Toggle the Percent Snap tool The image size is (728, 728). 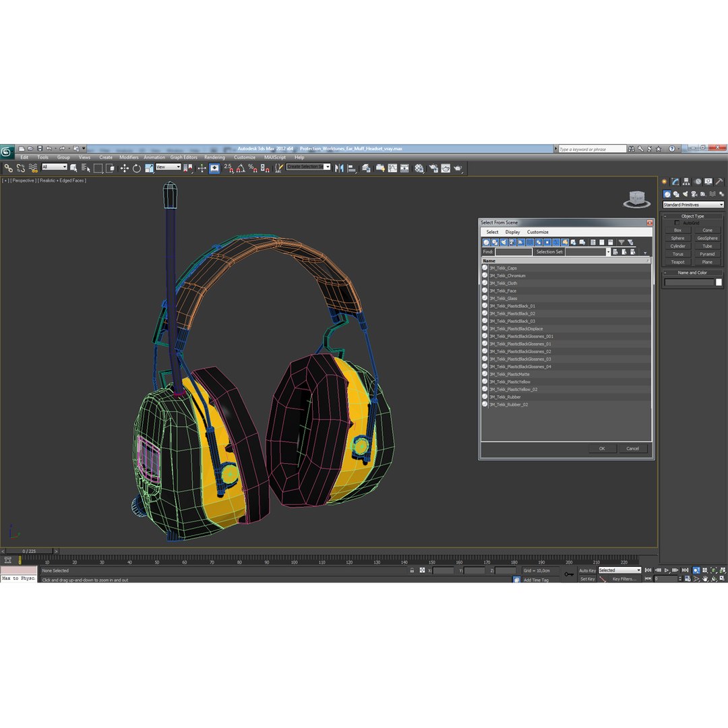click(253, 168)
